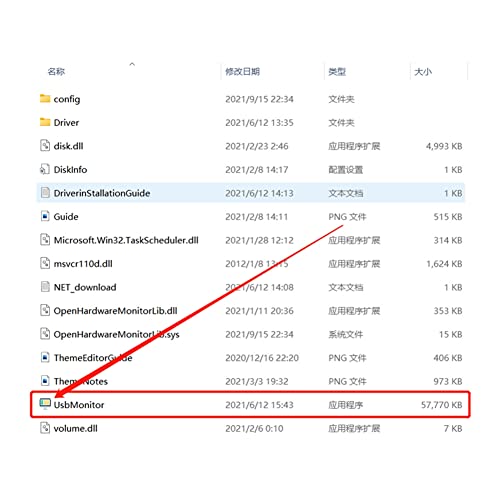Select the Guide PNG image icon
500x500 pixels.
45,216
